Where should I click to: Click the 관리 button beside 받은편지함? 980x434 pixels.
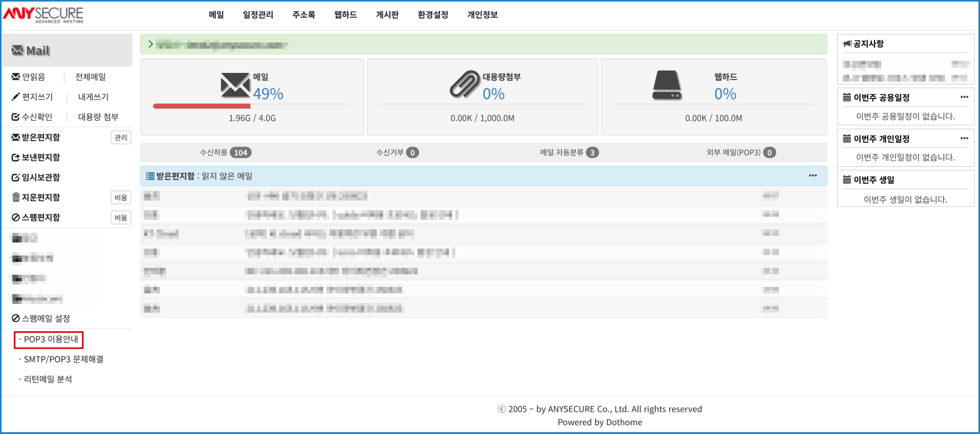121,138
